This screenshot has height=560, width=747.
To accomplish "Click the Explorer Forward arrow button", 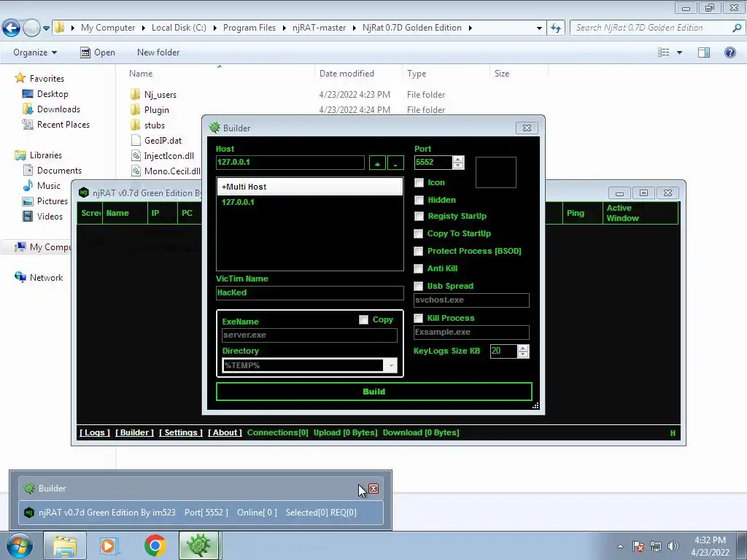I will pos(31,28).
